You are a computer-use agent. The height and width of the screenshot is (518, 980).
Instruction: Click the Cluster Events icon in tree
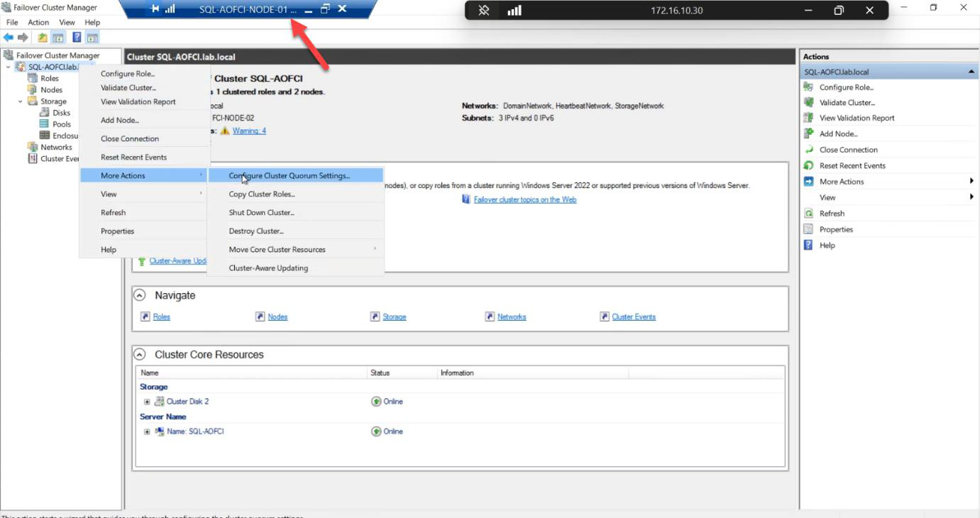tap(33, 158)
